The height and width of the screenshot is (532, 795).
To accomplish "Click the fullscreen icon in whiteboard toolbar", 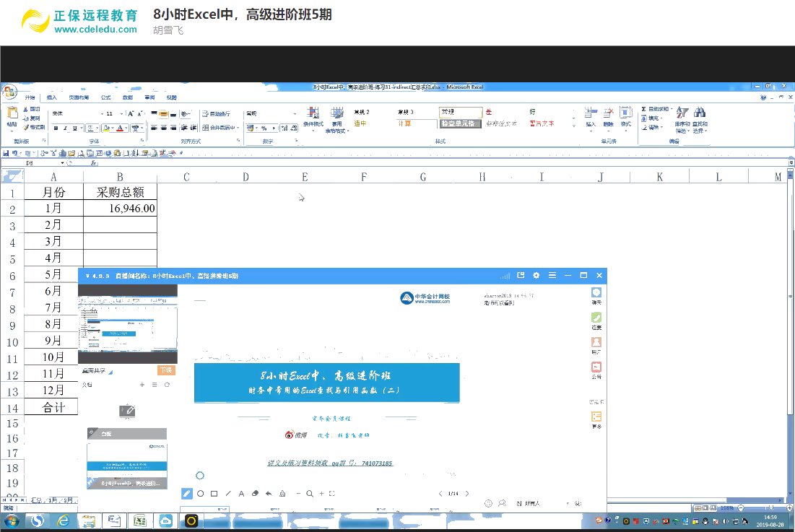I will tap(332, 494).
